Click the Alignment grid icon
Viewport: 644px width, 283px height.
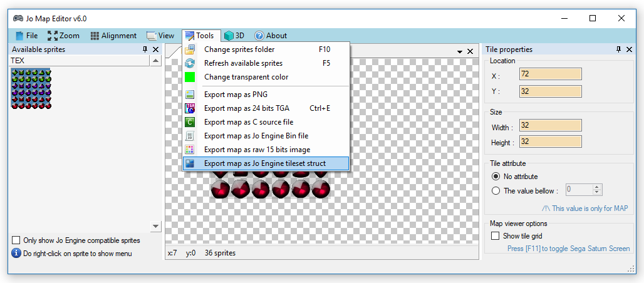[x=95, y=36]
